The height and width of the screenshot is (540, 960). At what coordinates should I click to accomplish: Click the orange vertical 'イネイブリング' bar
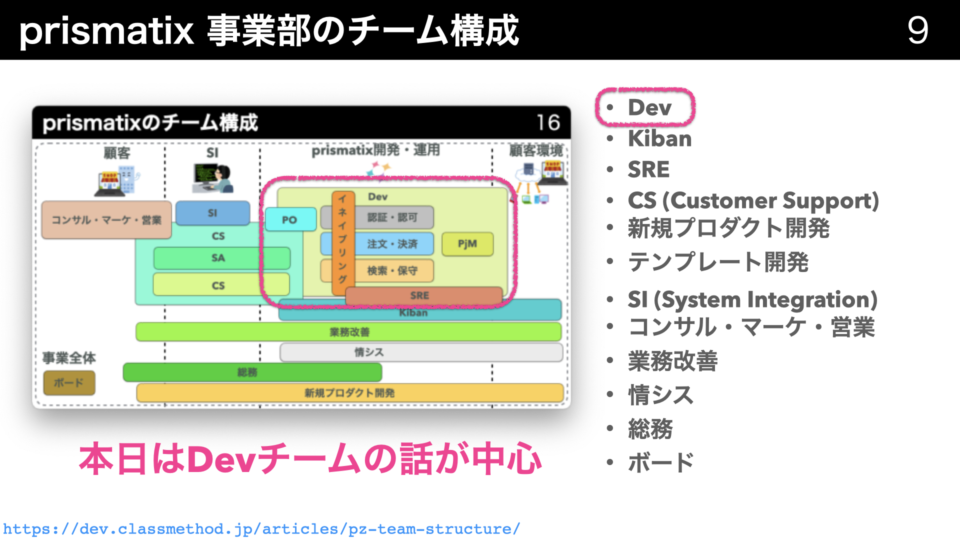(x=342, y=242)
